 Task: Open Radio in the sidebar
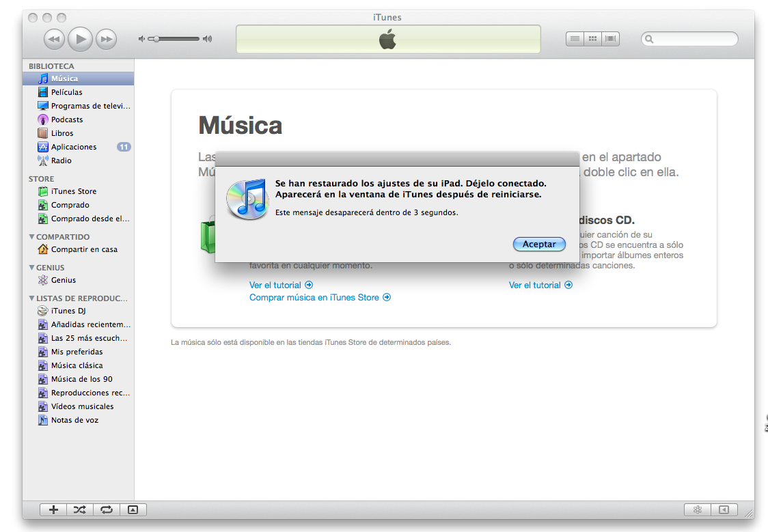point(79,160)
